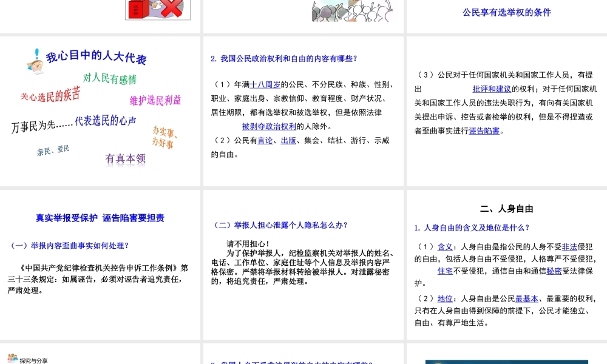Click the red X ballot box image
The image size is (607, 364).
tap(157, 10)
